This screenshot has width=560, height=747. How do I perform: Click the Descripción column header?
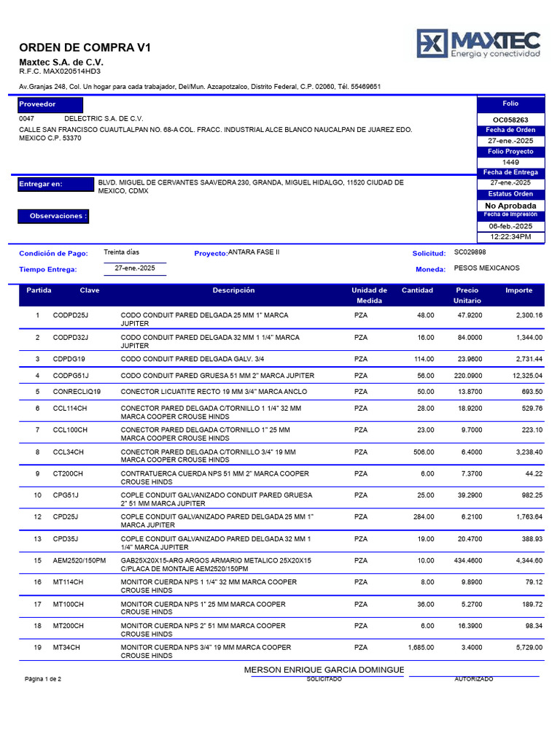[x=233, y=290]
